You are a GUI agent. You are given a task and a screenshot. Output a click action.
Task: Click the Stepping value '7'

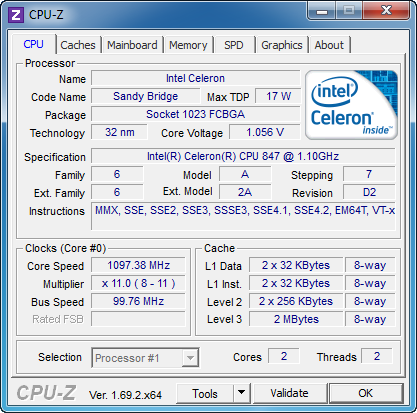click(x=369, y=174)
